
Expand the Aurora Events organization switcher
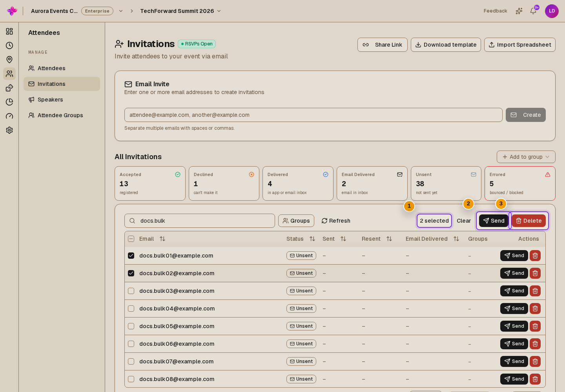(x=121, y=11)
